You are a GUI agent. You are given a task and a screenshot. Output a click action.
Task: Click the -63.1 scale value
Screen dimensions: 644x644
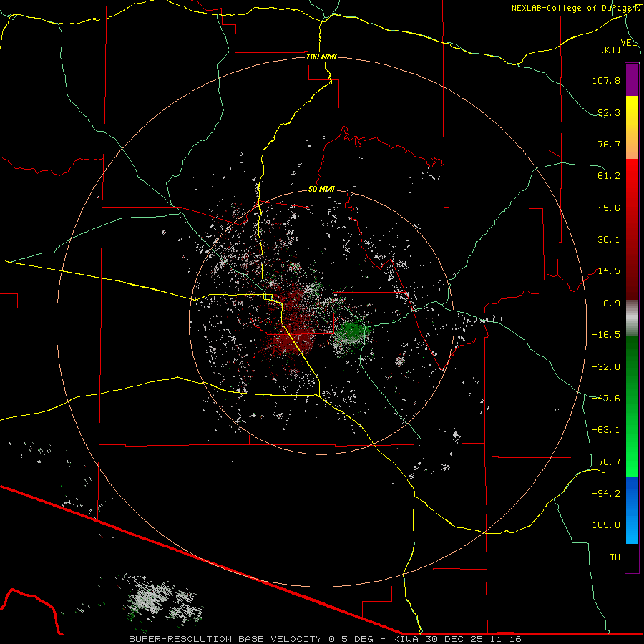(606, 430)
